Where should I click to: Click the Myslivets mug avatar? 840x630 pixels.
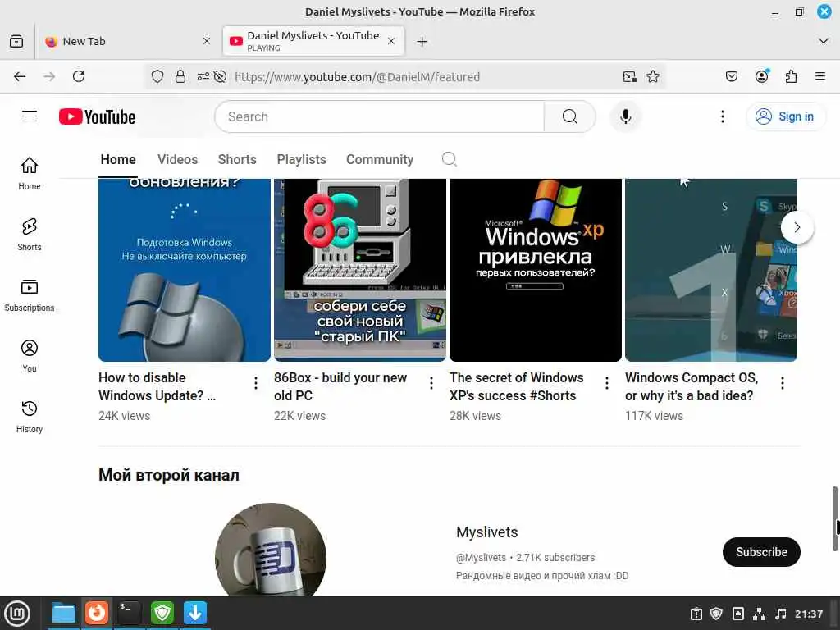click(x=271, y=550)
